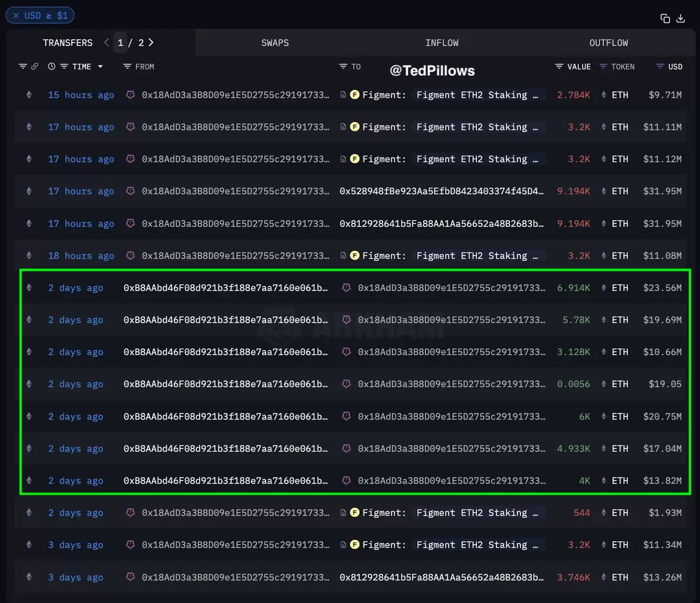Switch to the SWAPS tab
Viewport: 700px width, 603px height.
click(x=275, y=43)
